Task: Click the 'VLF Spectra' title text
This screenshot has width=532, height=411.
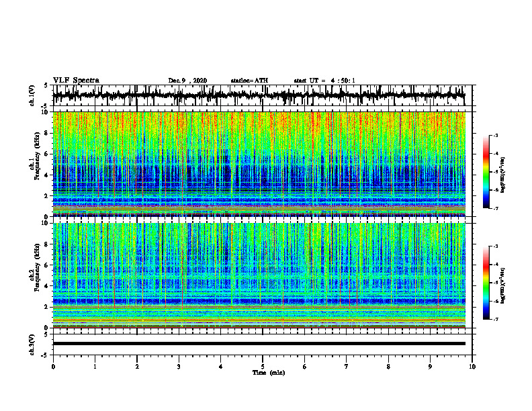Action: [x=76, y=80]
